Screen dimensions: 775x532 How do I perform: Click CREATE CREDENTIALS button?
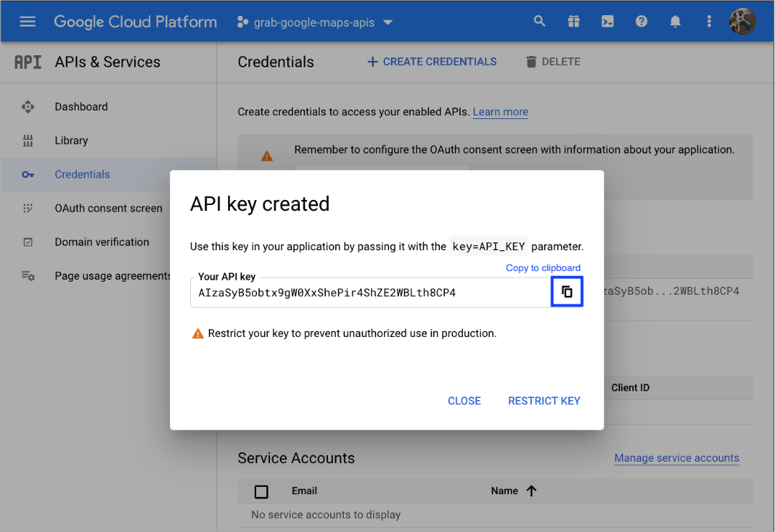pyautogui.click(x=432, y=62)
